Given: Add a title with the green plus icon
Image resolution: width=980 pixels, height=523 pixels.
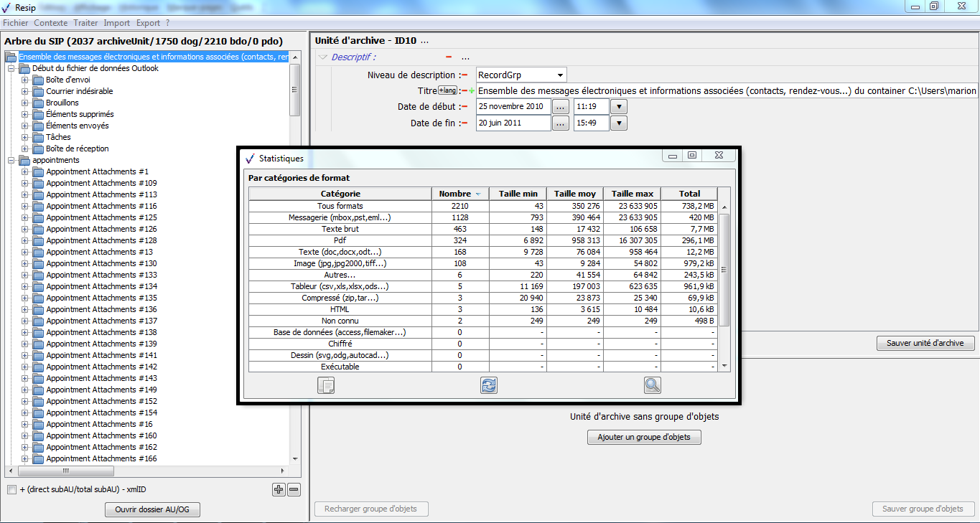Looking at the screenshot, I should [472, 91].
